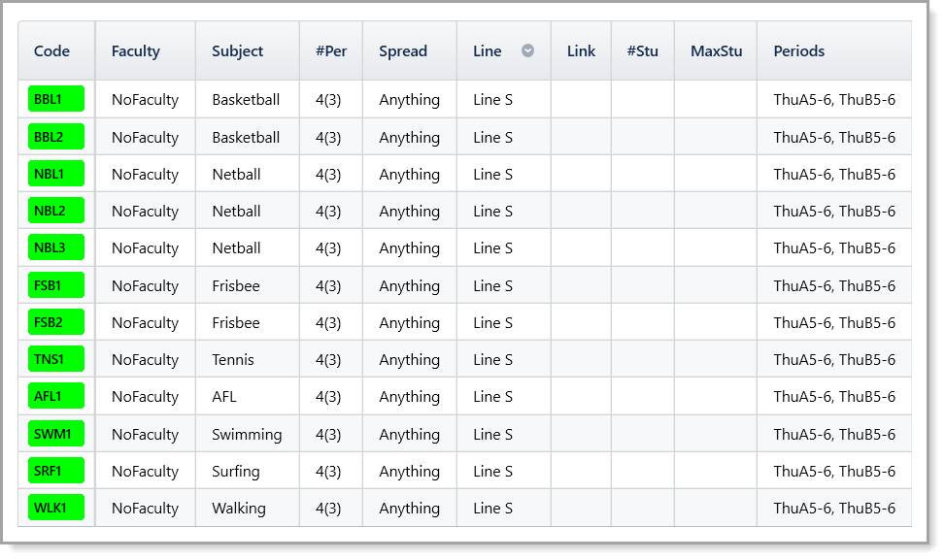Click the Spread cell in the NBL2 row
The width and height of the screenshot is (945, 560).
409,212
